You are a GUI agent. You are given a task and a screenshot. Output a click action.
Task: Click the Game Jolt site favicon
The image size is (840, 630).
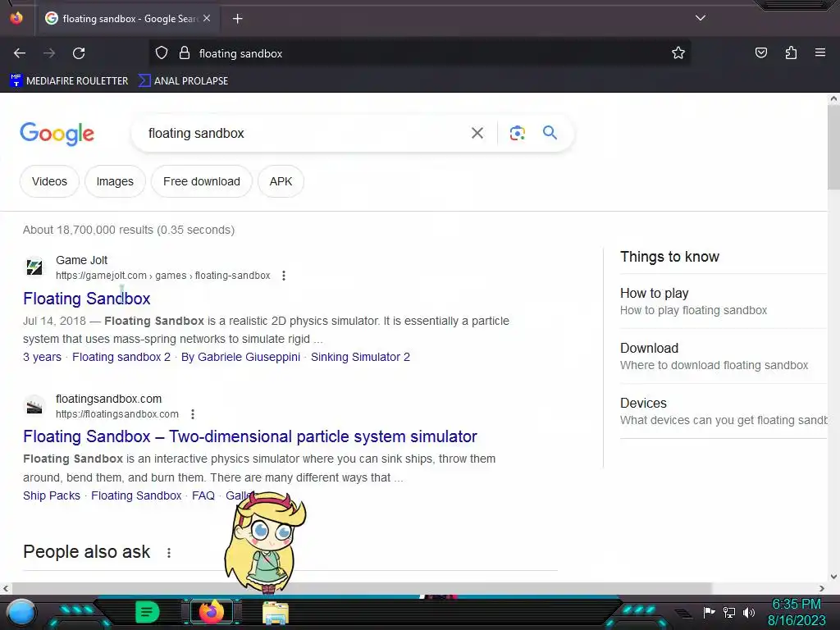(34, 267)
